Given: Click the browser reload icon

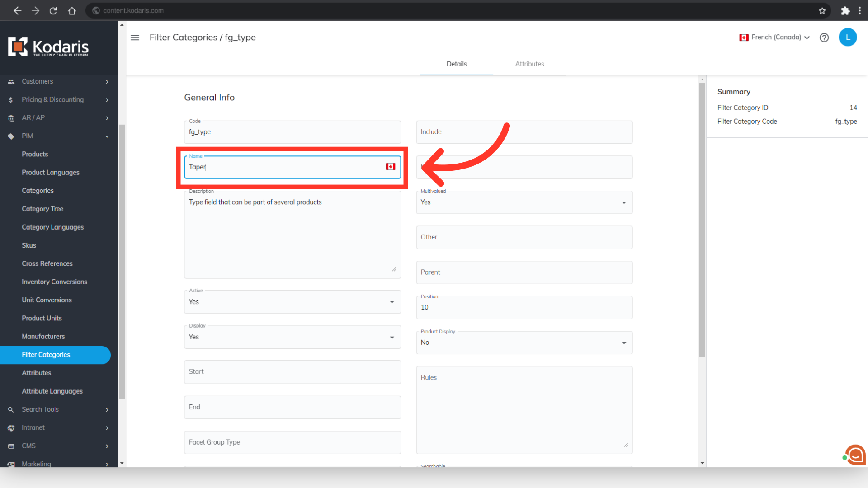Looking at the screenshot, I should (53, 10).
